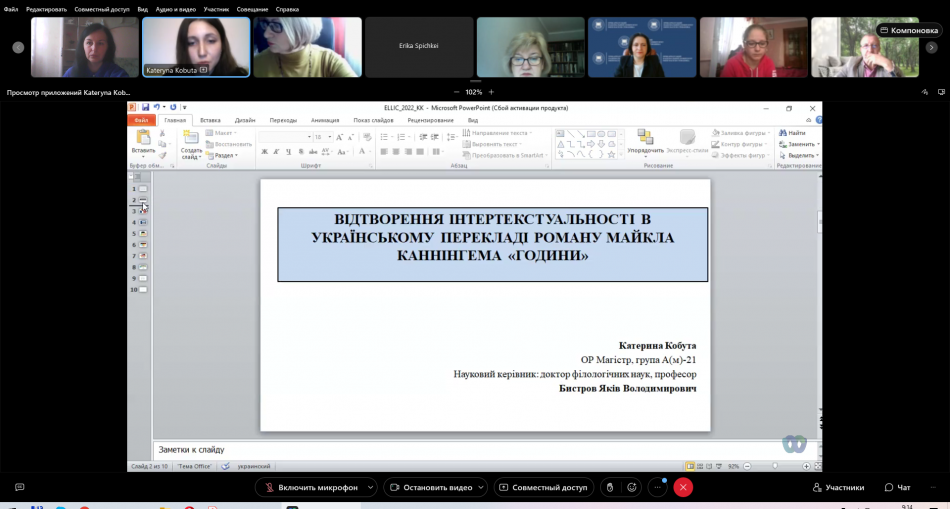
Task: Open the Аудио и видео menu
Action: click(175, 9)
